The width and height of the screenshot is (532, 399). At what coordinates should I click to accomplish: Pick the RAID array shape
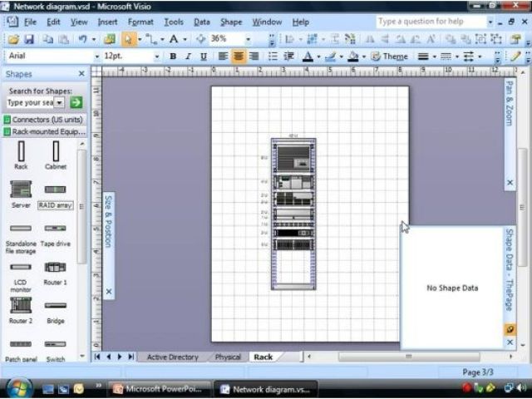(55, 190)
